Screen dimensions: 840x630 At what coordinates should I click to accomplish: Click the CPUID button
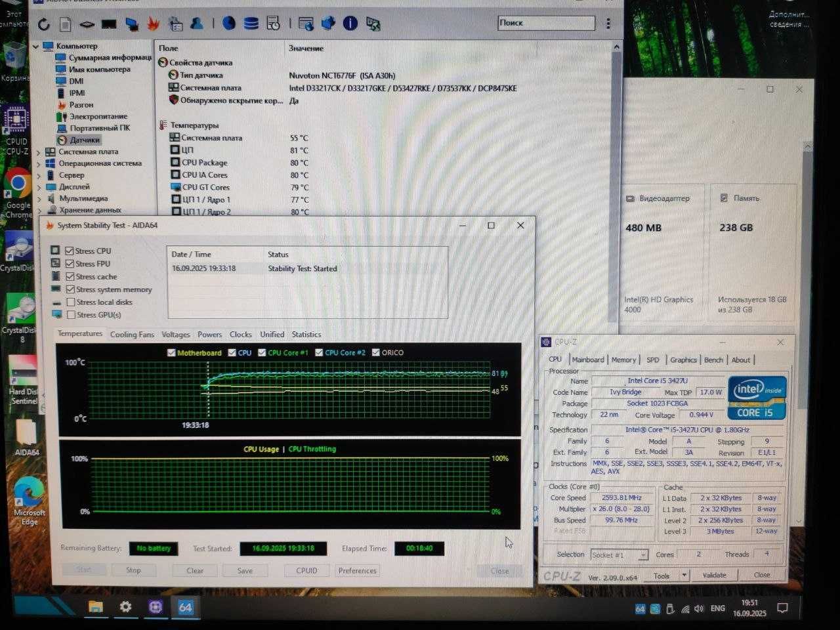point(306,571)
